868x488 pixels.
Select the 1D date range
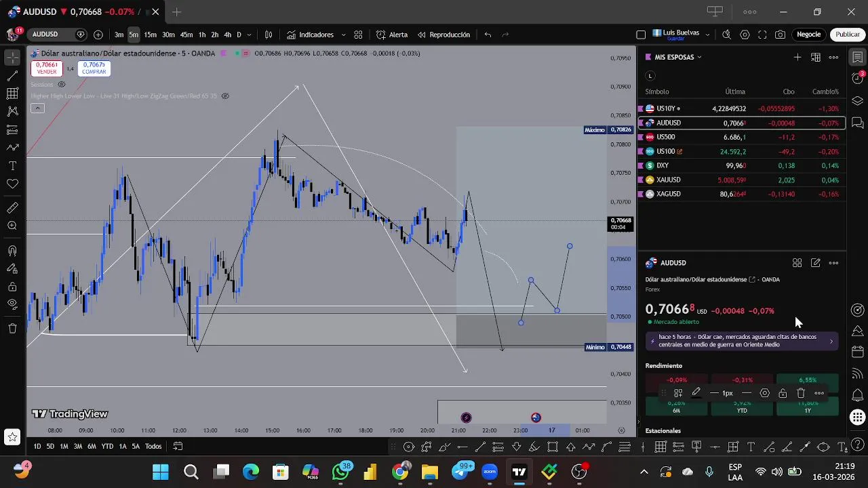click(x=37, y=446)
